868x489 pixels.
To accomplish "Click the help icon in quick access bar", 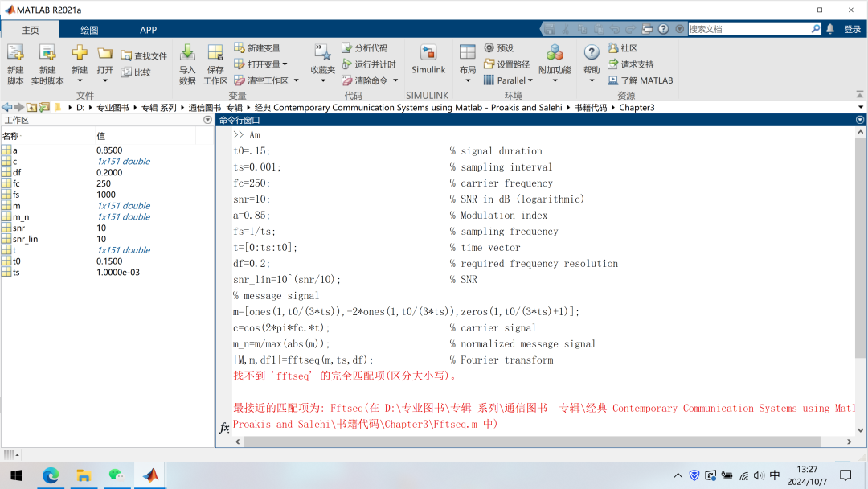I will pyautogui.click(x=663, y=29).
